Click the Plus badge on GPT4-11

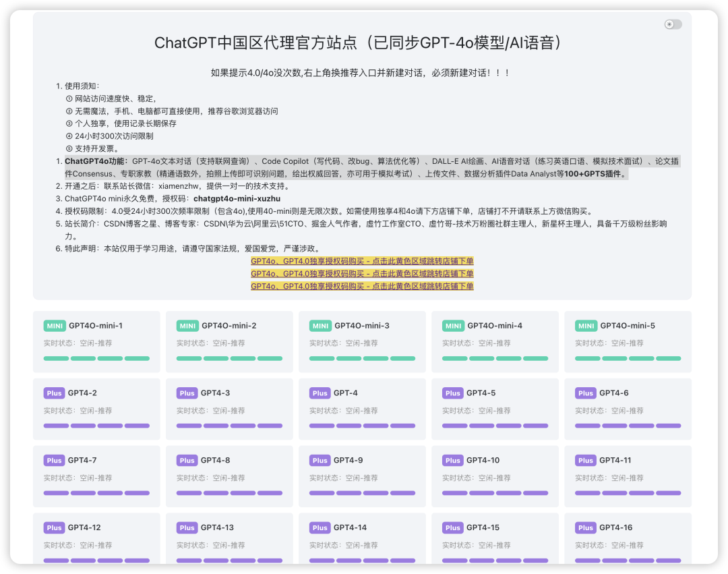tap(586, 461)
